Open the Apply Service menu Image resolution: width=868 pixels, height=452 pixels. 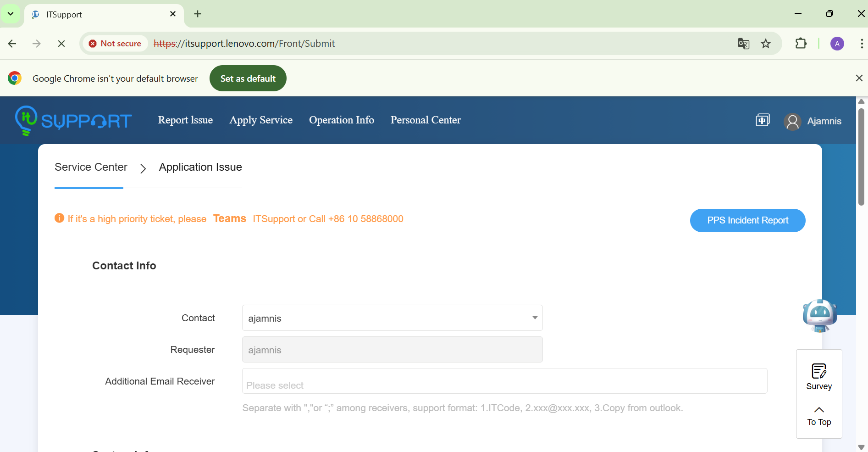261,120
